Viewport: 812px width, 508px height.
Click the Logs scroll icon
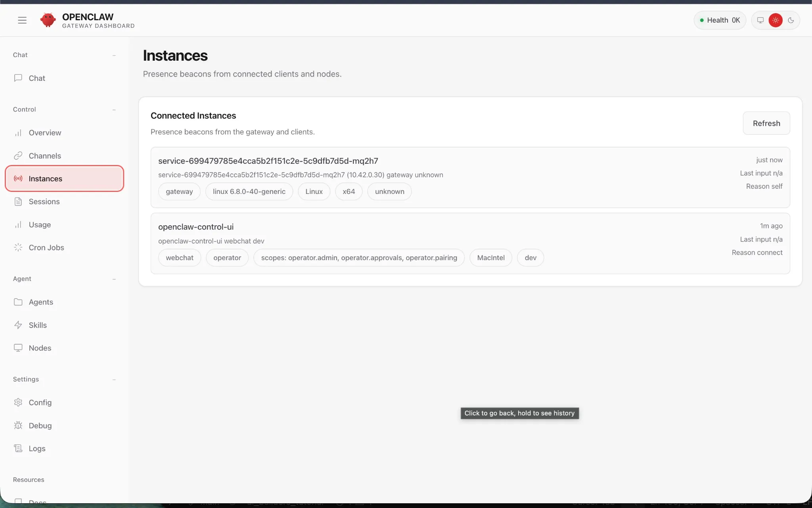click(18, 449)
